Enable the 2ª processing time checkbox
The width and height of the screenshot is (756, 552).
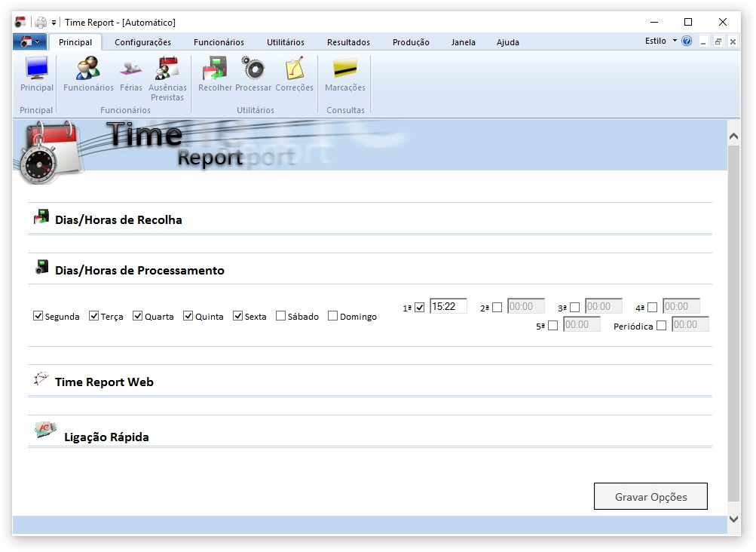(x=497, y=308)
